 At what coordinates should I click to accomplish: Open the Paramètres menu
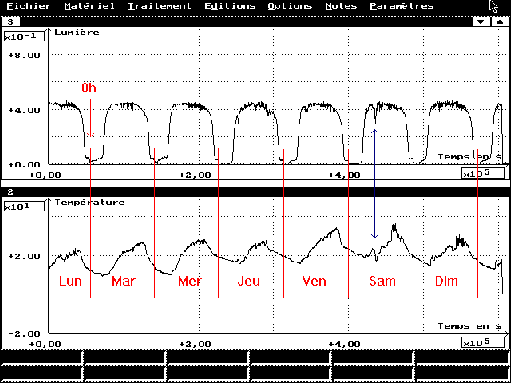click(x=401, y=6)
